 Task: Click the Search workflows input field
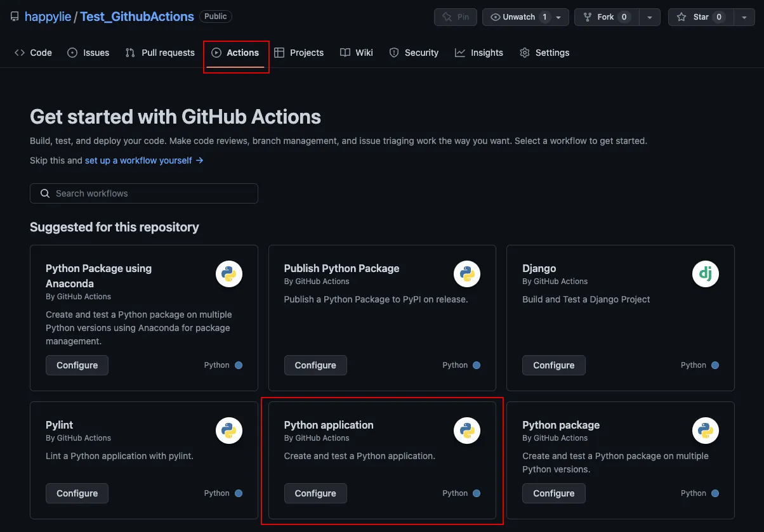coord(144,193)
